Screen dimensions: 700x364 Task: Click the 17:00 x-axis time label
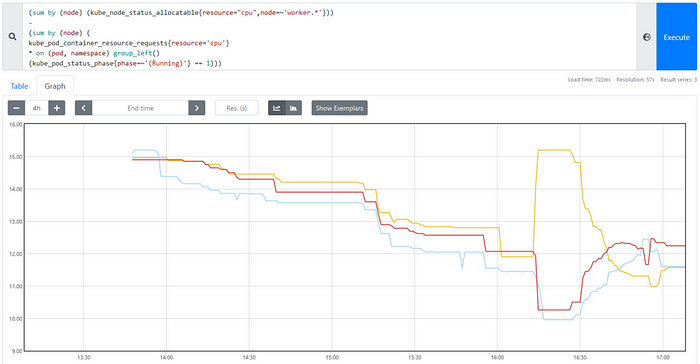click(x=663, y=358)
